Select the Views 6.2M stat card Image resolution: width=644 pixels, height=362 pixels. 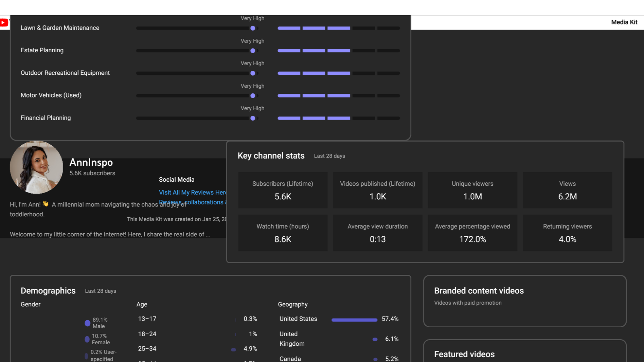coord(568,190)
